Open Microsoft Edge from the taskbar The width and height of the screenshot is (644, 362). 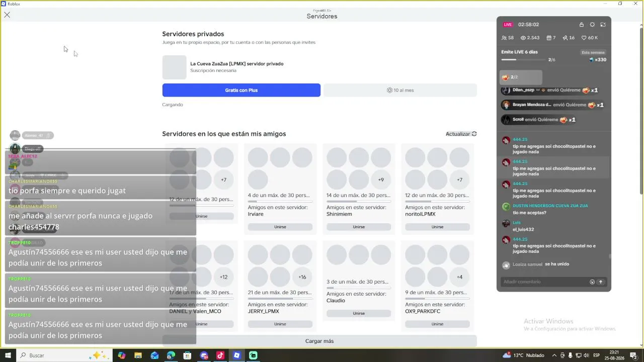[x=171, y=355]
